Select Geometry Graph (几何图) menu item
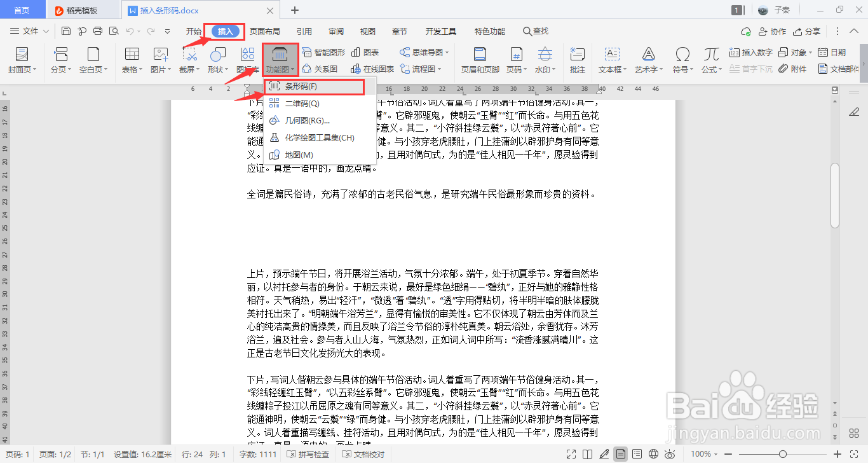This screenshot has width=868, height=463. coord(320,120)
